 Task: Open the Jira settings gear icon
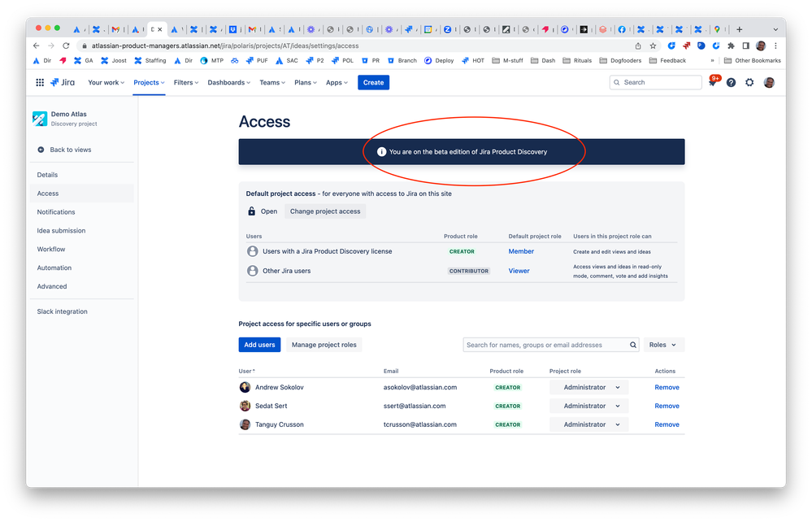click(749, 82)
